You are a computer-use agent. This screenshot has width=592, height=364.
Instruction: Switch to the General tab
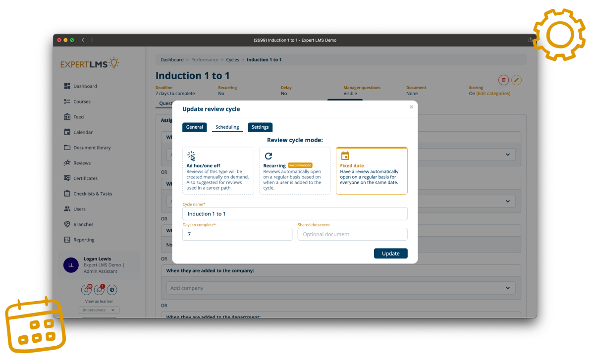(194, 127)
